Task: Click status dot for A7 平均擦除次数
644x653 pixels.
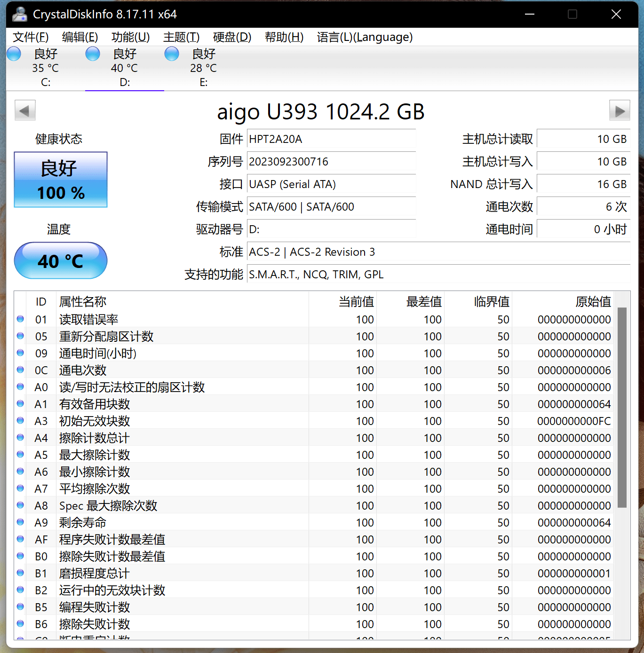Action: tap(20, 488)
